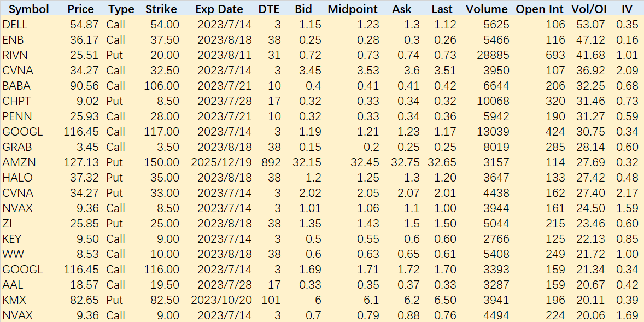Click the Vol/OI column header
Screen dimensions: 644x322
[589, 9]
